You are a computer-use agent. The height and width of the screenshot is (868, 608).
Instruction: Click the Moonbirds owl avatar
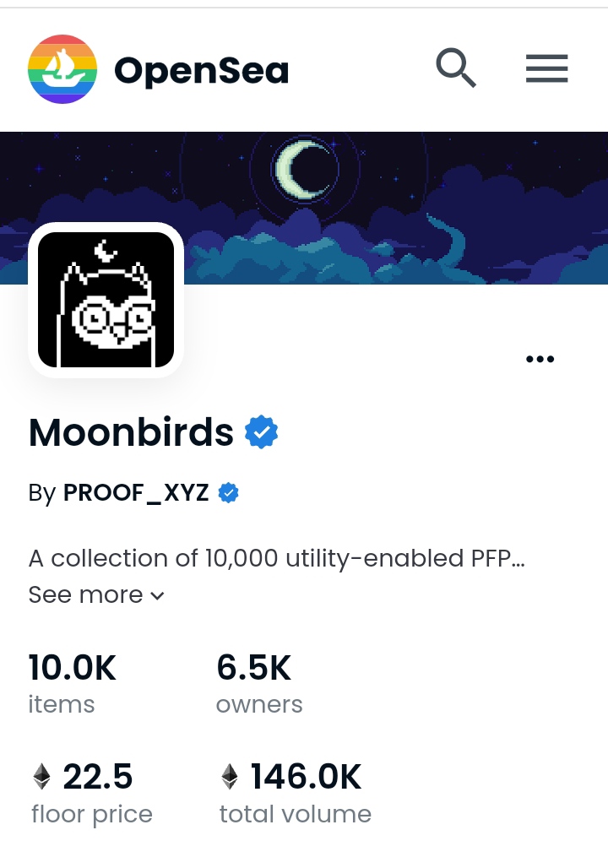click(106, 300)
